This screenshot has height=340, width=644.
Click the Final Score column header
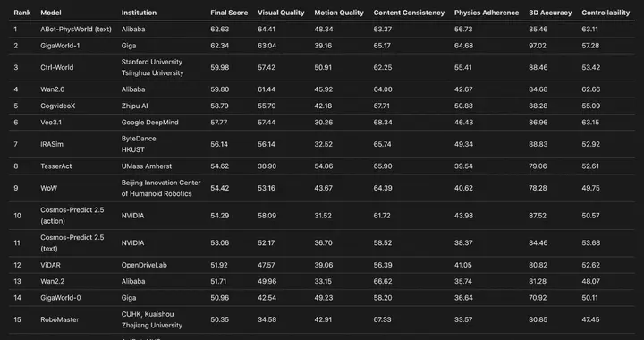(229, 13)
